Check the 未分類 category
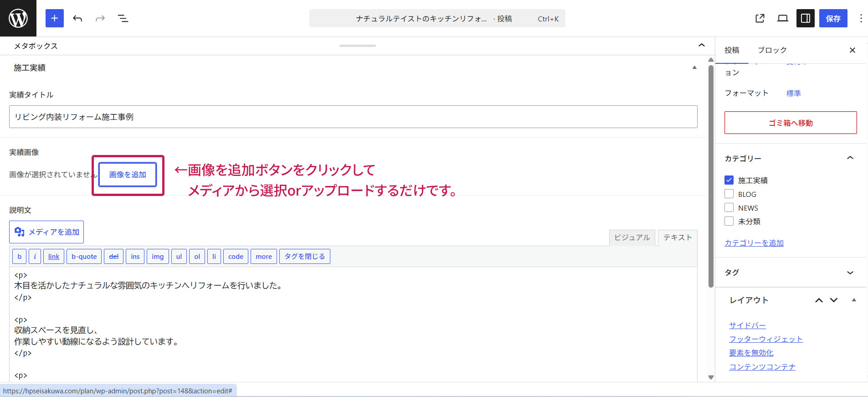Screen dimensions: 868x397 729,221
